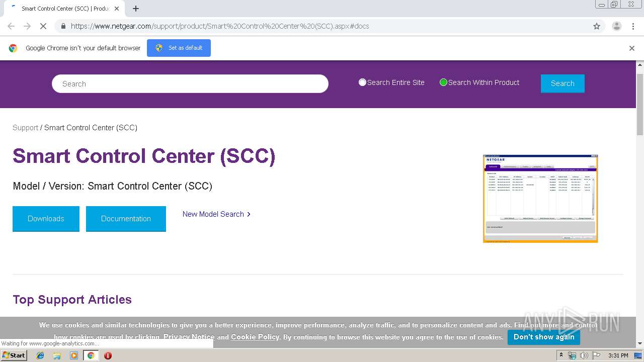
Task: Open the Documentation section
Action: 126,219
